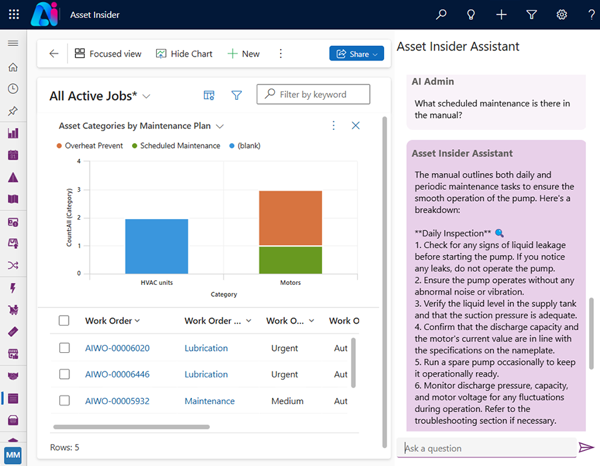The height and width of the screenshot is (466, 600).
Task: Toggle Overheat Prevent legend series
Action: point(90,146)
